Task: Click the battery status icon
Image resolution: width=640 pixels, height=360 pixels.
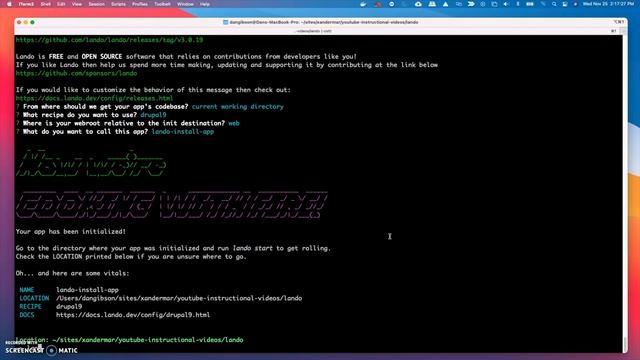Action: pyautogui.click(x=530, y=4)
